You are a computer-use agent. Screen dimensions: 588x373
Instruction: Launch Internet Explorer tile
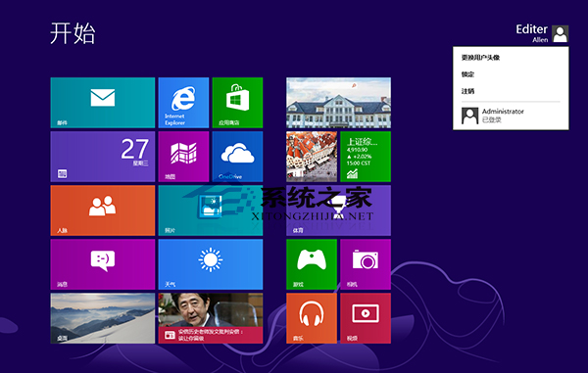(x=183, y=103)
